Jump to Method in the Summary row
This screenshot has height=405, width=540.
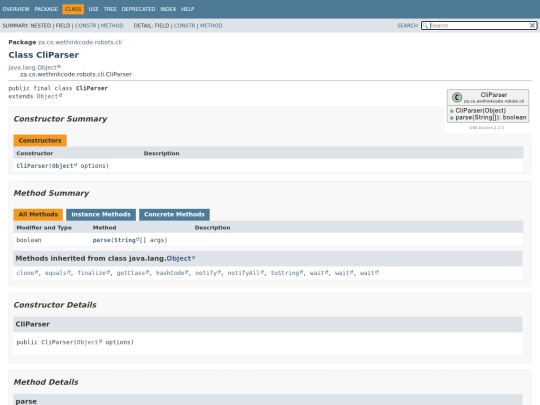[x=112, y=25]
